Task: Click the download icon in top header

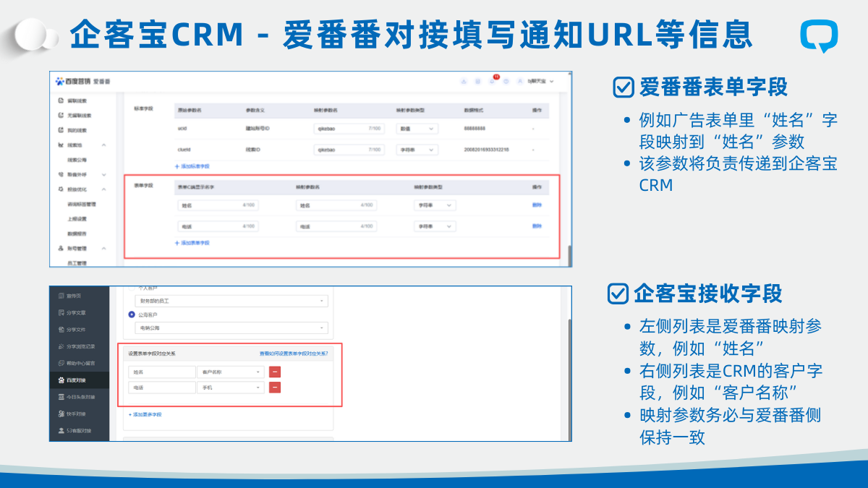Action: 464,81
